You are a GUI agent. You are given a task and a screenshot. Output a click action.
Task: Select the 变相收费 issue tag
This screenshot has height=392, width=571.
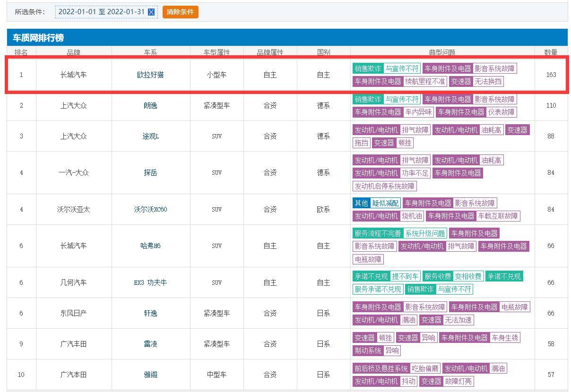point(468,276)
